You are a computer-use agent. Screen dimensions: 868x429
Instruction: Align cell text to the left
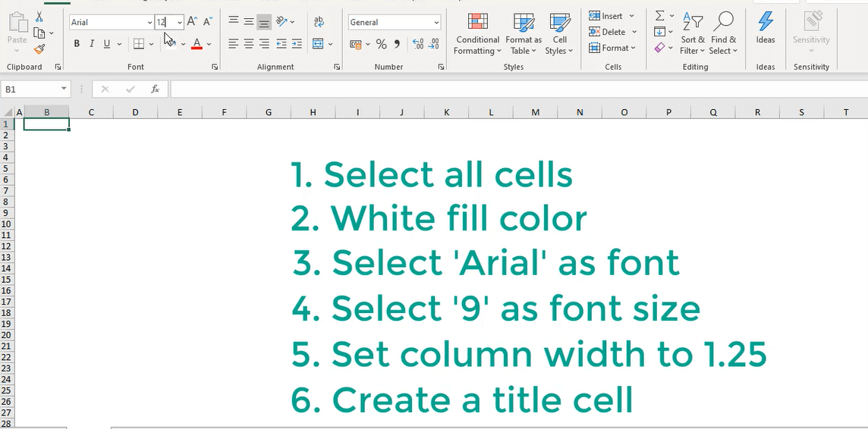pyautogui.click(x=234, y=43)
